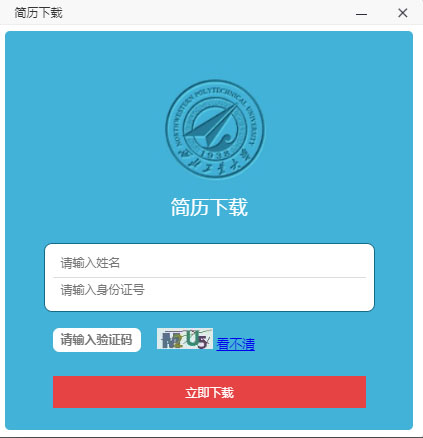Open the can't-see-clearly 看不清 hyperlink
This screenshot has height=438, width=423.
(236, 344)
